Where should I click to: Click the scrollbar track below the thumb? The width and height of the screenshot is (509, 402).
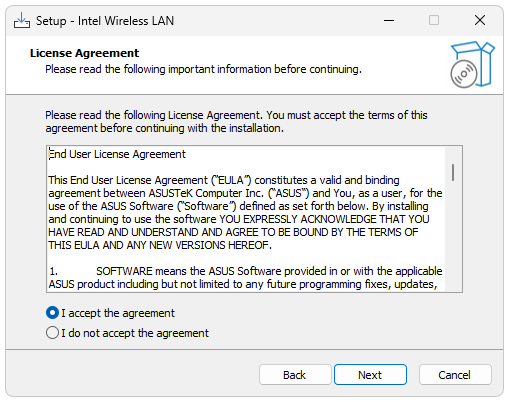point(453,237)
